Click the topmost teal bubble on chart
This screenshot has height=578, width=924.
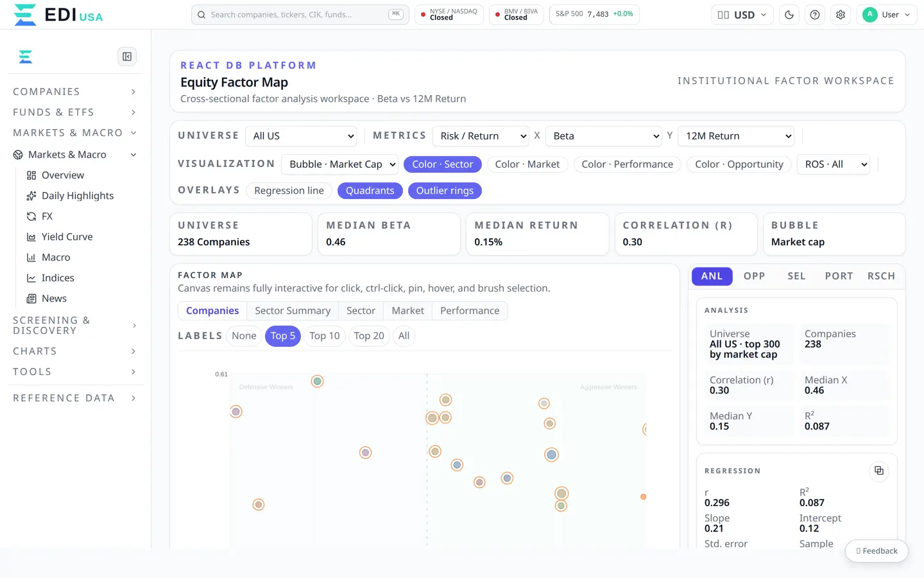coord(317,381)
